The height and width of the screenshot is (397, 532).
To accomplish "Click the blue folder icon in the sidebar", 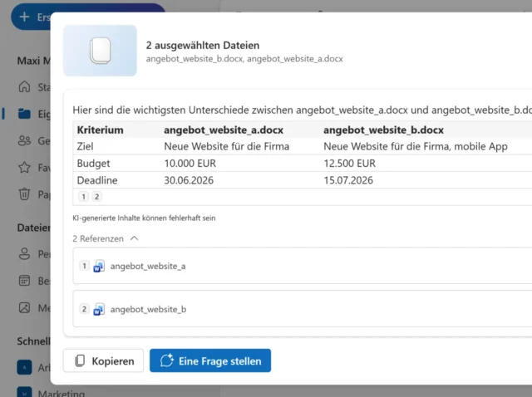I will (24, 114).
